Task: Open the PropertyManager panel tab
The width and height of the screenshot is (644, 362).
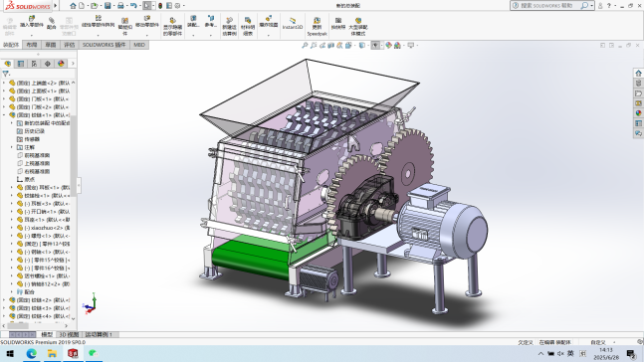Action: click(21, 64)
